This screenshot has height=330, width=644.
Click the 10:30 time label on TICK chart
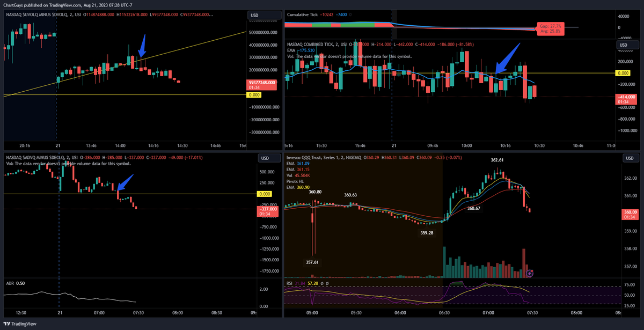(539, 145)
